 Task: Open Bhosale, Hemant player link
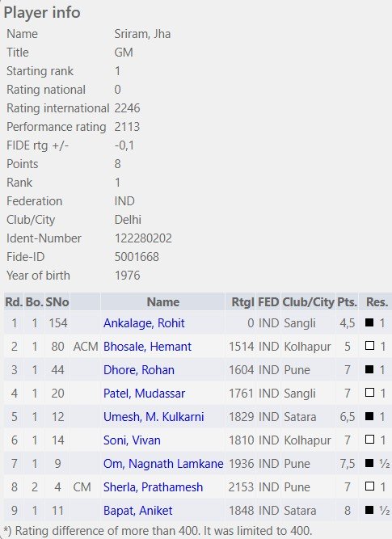coord(147,347)
